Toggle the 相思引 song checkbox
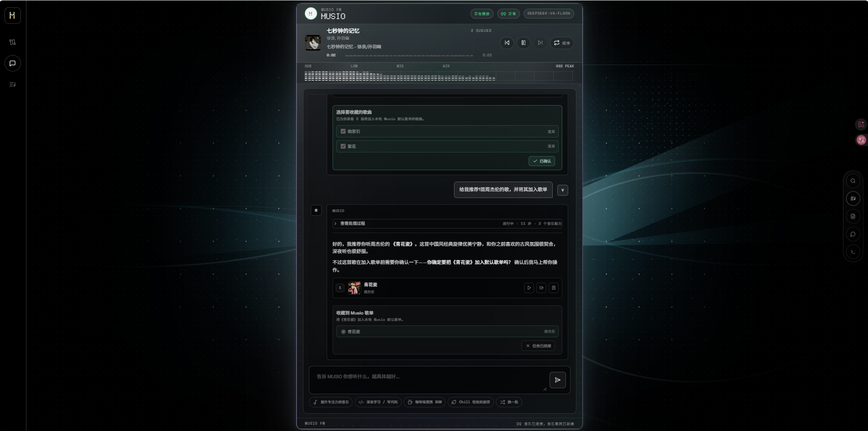 tap(343, 131)
